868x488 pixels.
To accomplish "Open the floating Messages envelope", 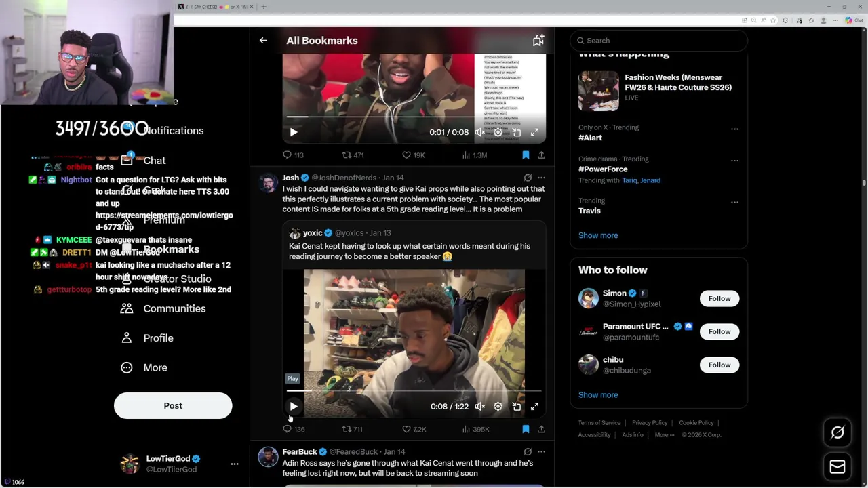I will click(837, 466).
